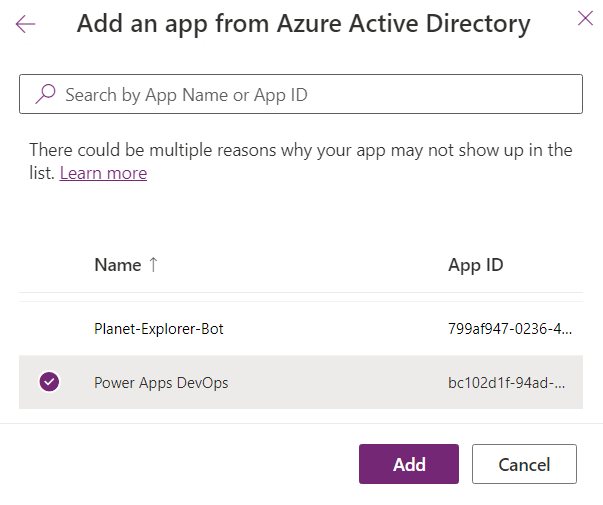This screenshot has height=505, width=603.
Task: Click the back arrow icon
Action: 26,24
